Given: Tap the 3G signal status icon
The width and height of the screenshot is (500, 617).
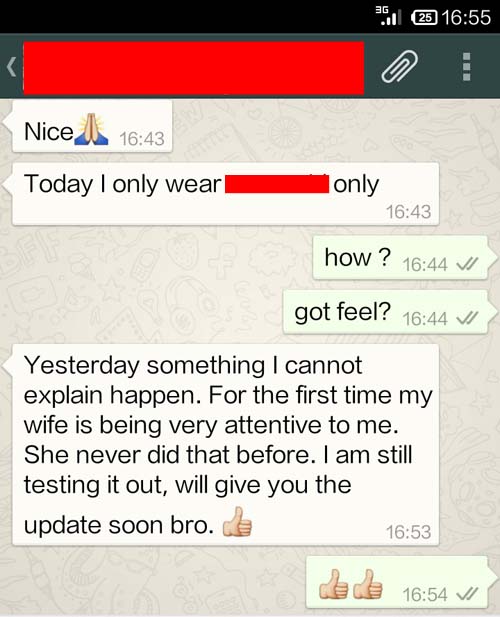Looking at the screenshot, I should [x=388, y=16].
